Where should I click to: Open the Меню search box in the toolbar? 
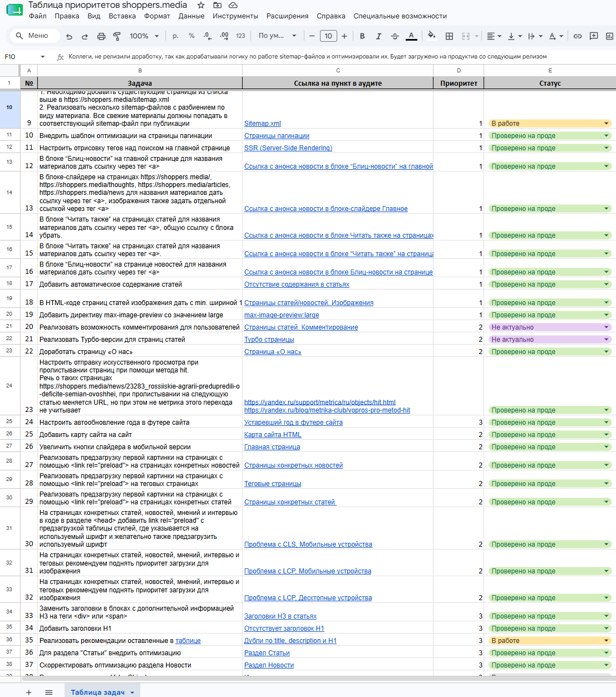pos(35,36)
